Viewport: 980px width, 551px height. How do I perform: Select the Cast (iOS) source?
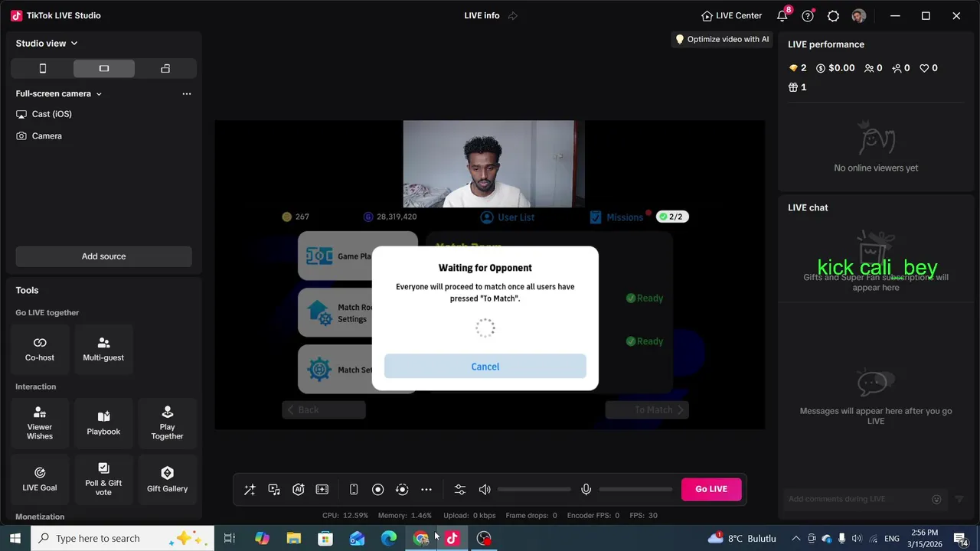tap(104, 114)
